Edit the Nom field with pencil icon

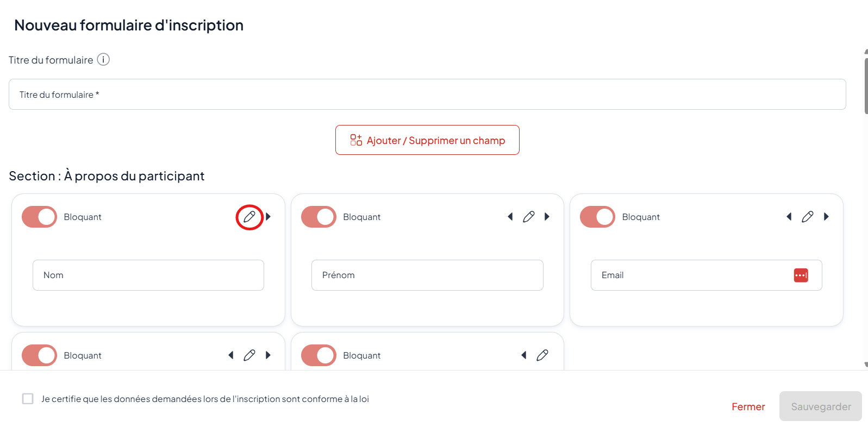coord(249,217)
